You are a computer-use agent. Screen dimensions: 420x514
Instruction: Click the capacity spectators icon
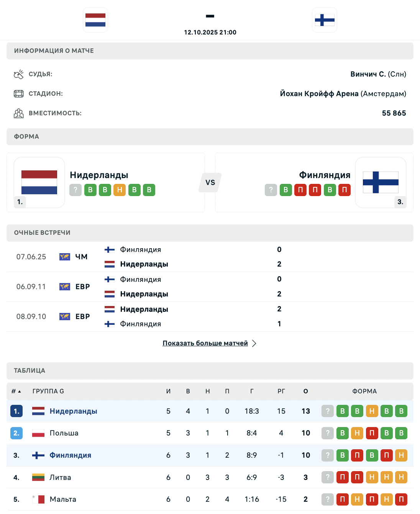pyautogui.click(x=19, y=113)
